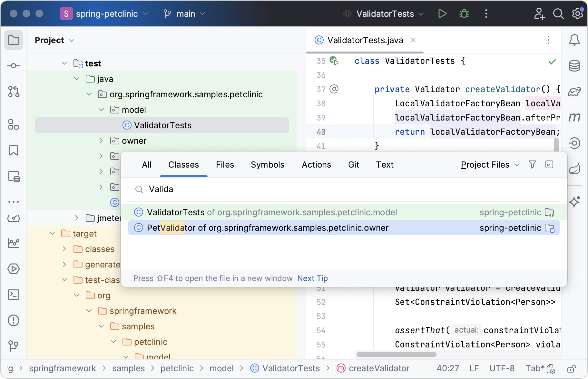Viewport: 588px width, 379px height.
Task: Click the editor horizontal scrollbar
Action: [396, 355]
